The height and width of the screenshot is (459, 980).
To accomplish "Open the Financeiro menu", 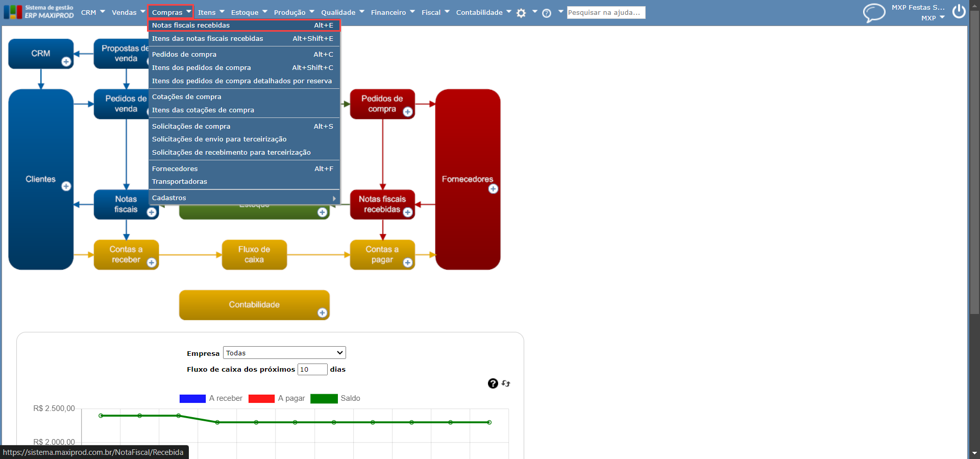I will [x=393, y=12].
